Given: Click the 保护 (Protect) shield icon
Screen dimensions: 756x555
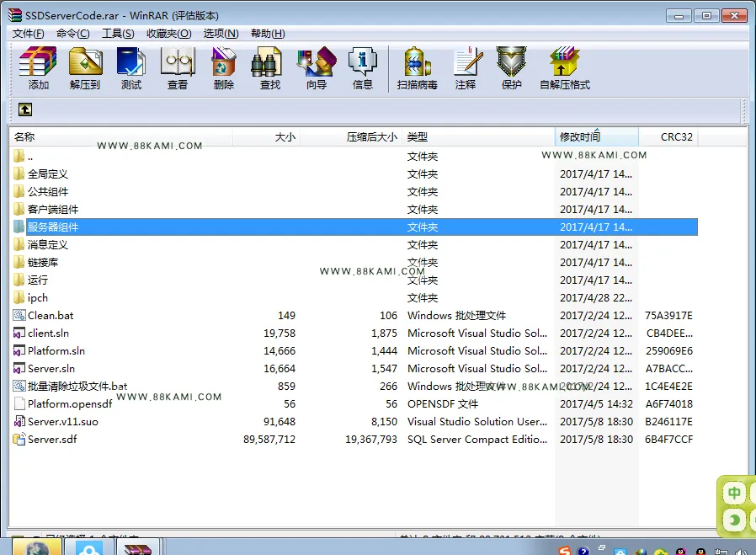Looking at the screenshot, I should click(x=512, y=68).
